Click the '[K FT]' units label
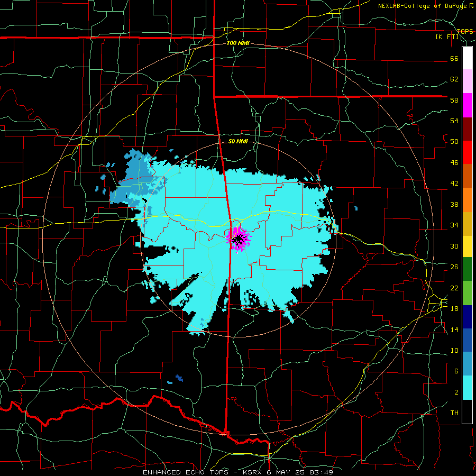This screenshot has height=476, width=476. click(447, 37)
